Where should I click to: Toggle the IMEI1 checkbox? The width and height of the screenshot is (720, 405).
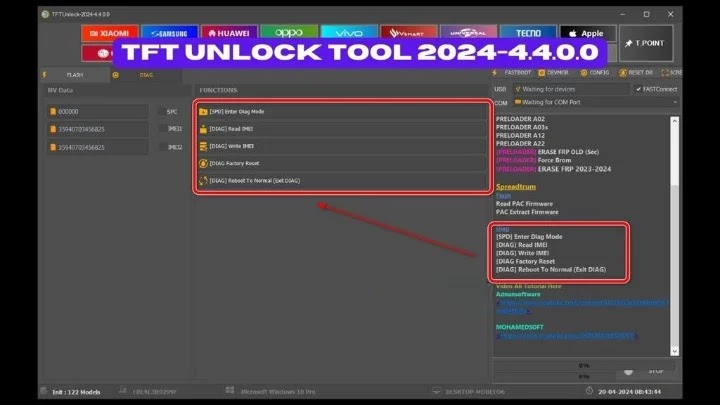point(163,129)
